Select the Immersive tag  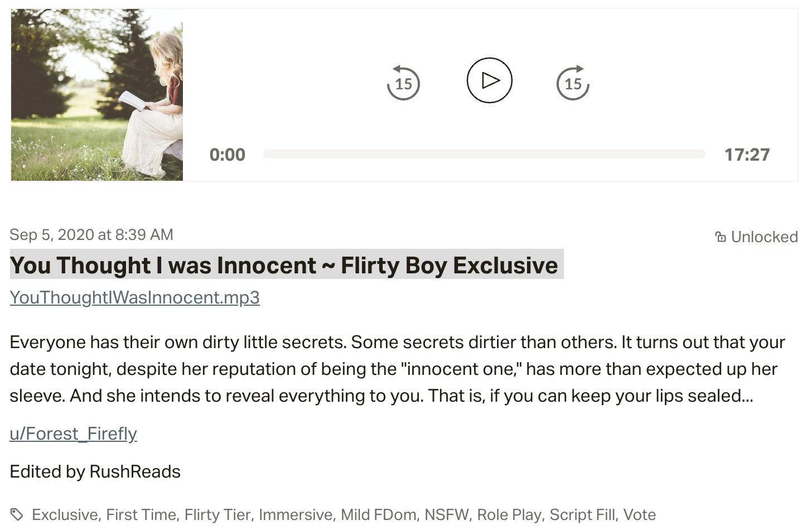295,514
